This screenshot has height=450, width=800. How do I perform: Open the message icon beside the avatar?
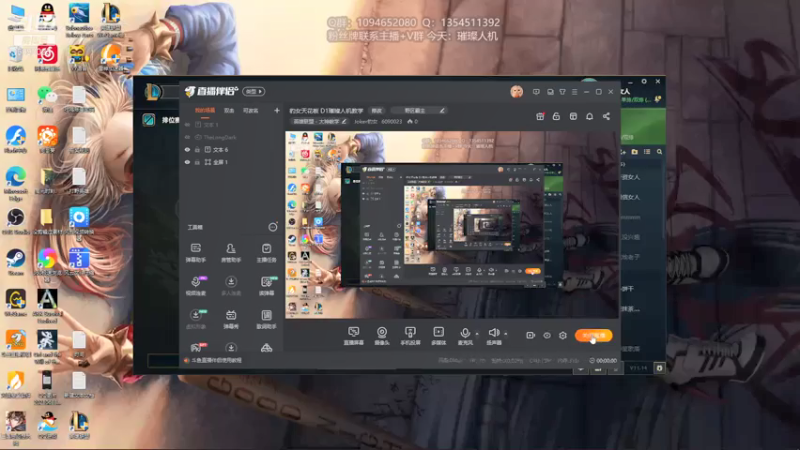[x=536, y=92]
